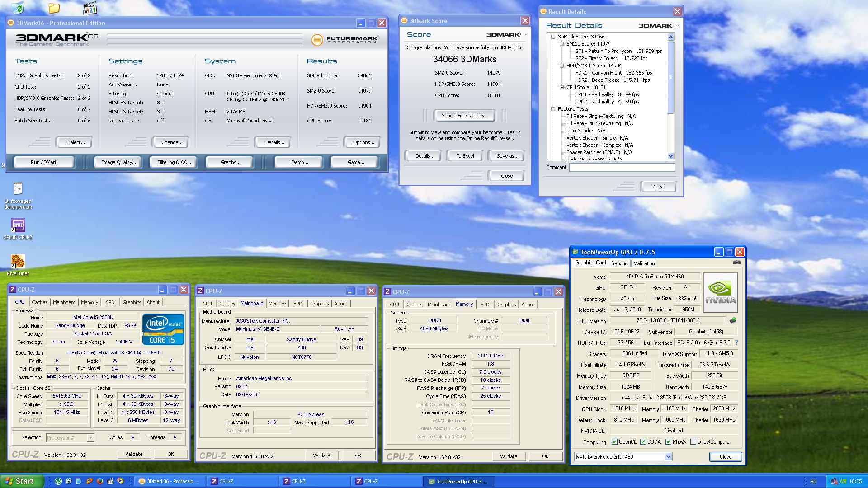The height and width of the screenshot is (488, 868).
Task: Click CPU-Z Mainboard window title icon
Action: pos(200,291)
